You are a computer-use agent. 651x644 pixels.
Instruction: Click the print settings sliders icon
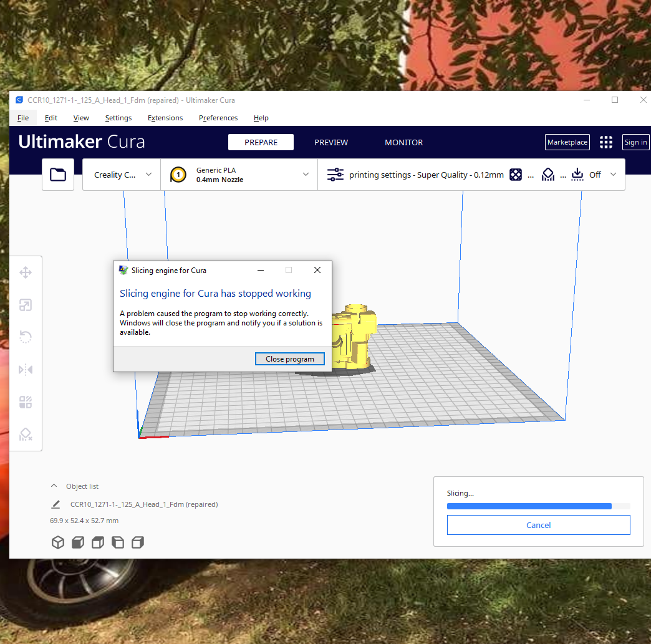[x=335, y=175]
